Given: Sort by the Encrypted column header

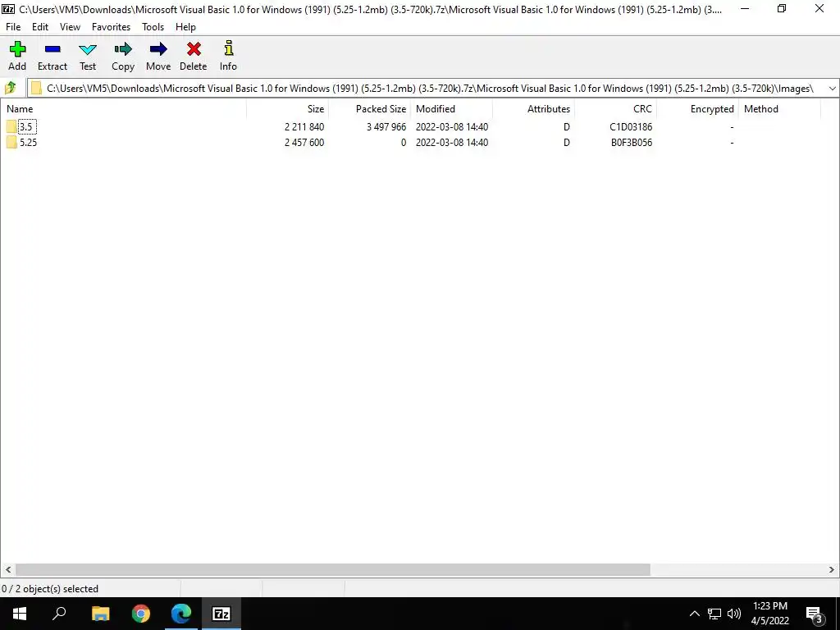Looking at the screenshot, I should pyautogui.click(x=697, y=109).
